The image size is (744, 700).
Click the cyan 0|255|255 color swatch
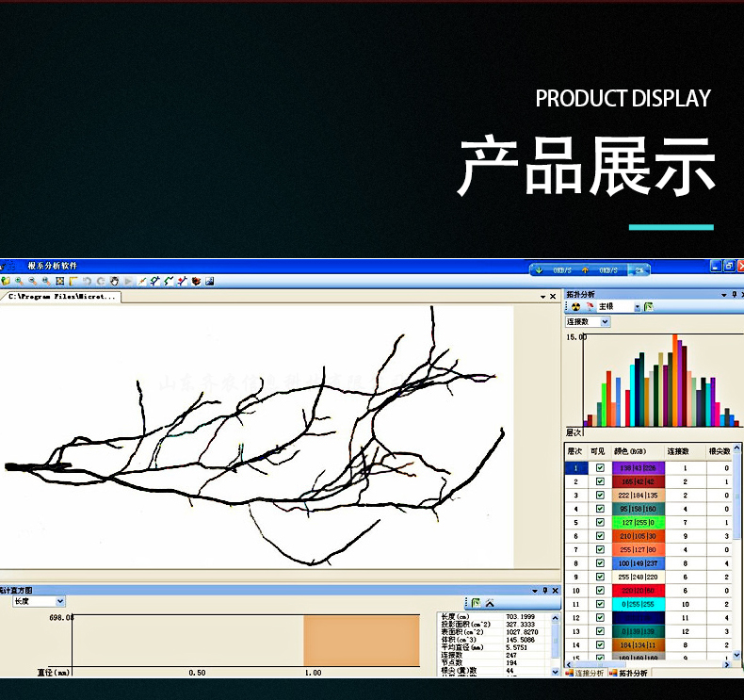click(639, 604)
